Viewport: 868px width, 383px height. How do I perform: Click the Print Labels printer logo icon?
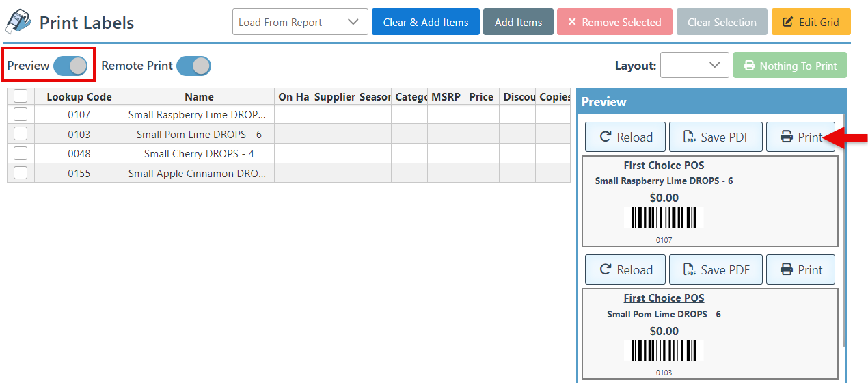click(18, 22)
